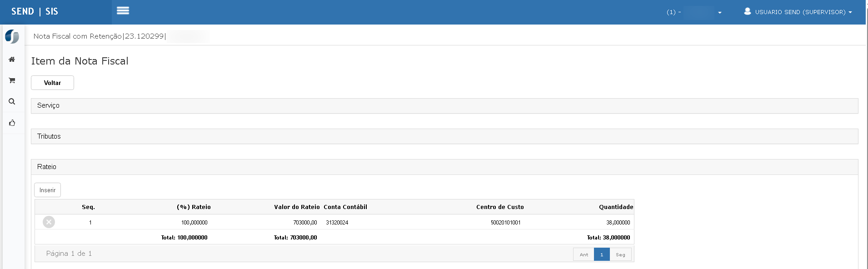Click the search magnifier sidebar icon
This screenshot has height=269, width=868.
click(12, 101)
